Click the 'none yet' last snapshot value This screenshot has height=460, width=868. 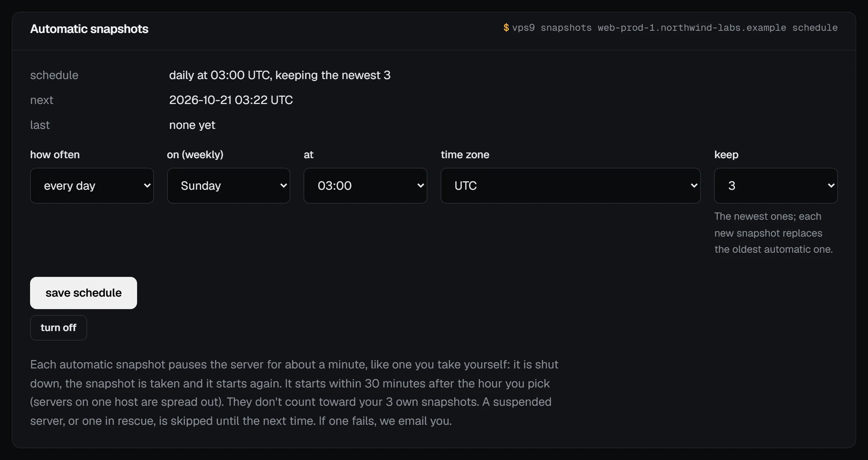click(192, 125)
